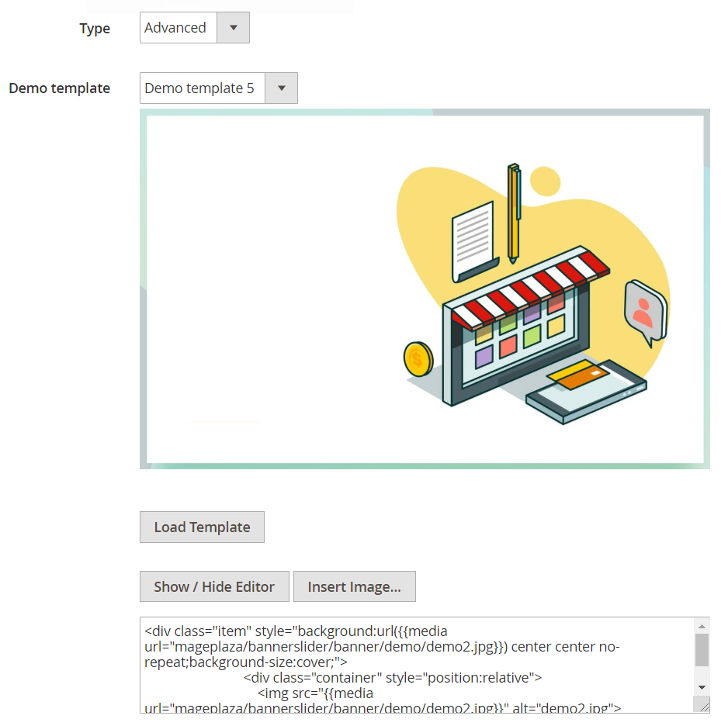Click the gold dollar coin in preview
This screenshot has width=728, height=726.
click(418, 359)
